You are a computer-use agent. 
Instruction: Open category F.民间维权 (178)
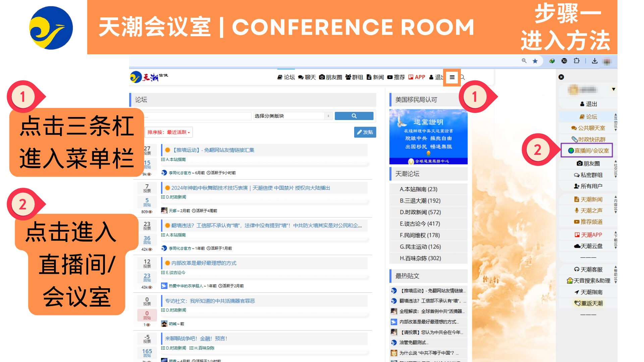[x=420, y=235]
